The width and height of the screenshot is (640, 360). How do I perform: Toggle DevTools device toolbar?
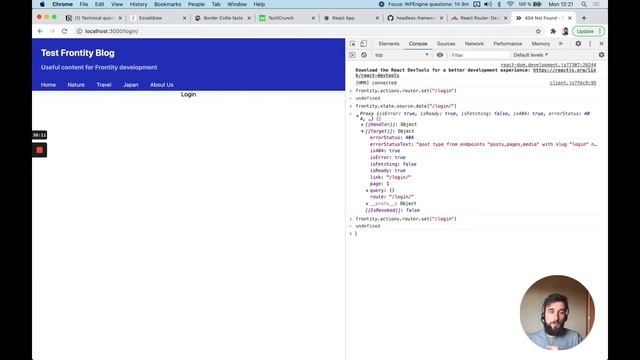(x=363, y=44)
